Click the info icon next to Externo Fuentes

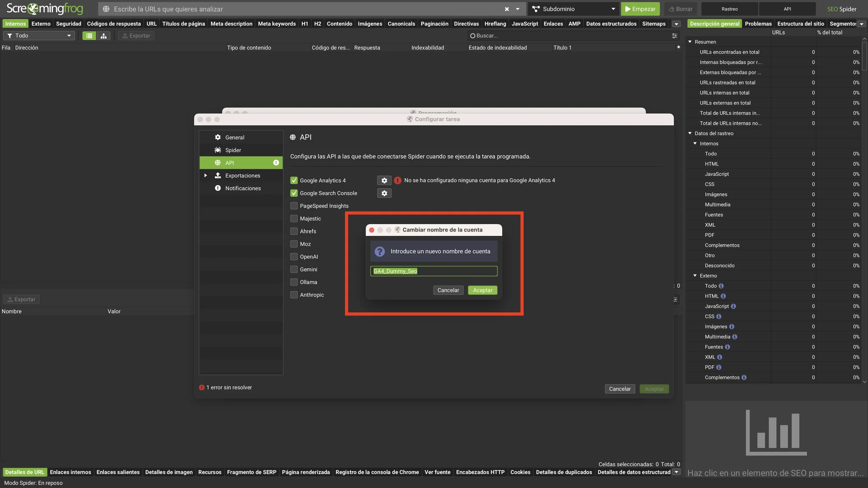pos(727,347)
